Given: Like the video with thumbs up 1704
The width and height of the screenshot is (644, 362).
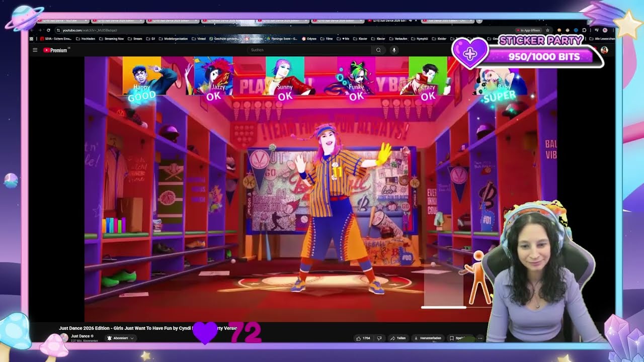Looking at the screenshot, I should 363,338.
